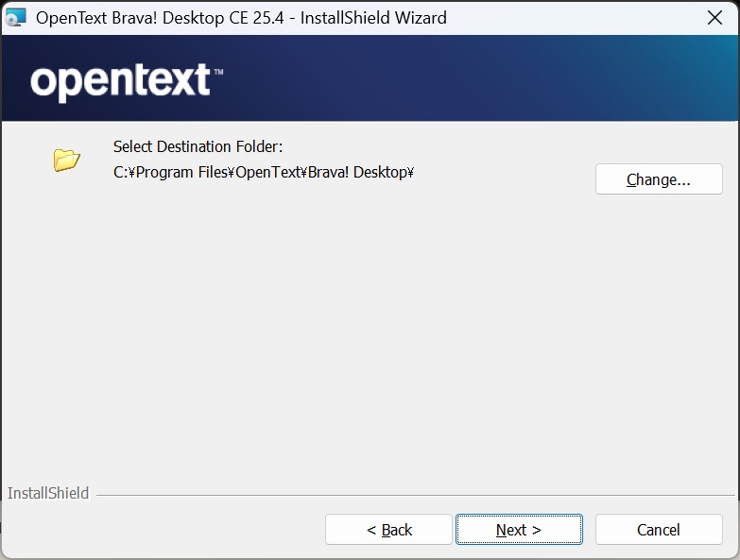
Task: Open the Change... destination folder dialog
Action: pos(659,179)
